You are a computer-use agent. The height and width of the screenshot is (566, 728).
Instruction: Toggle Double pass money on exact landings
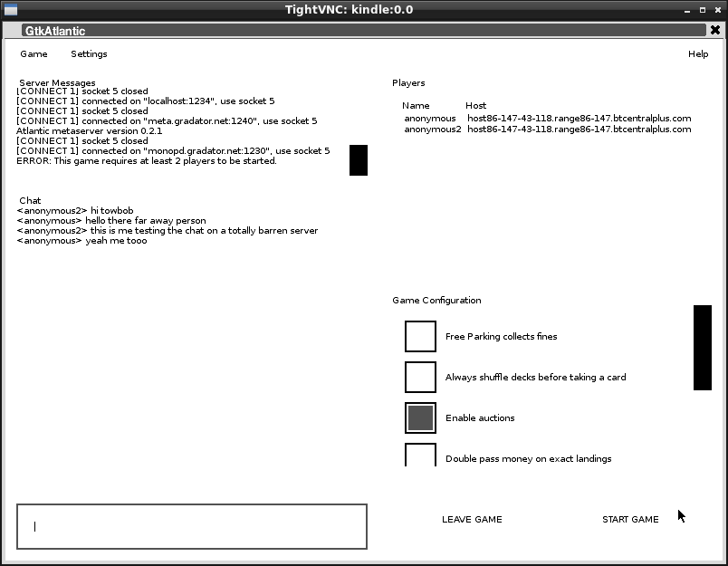pyautogui.click(x=420, y=455)
